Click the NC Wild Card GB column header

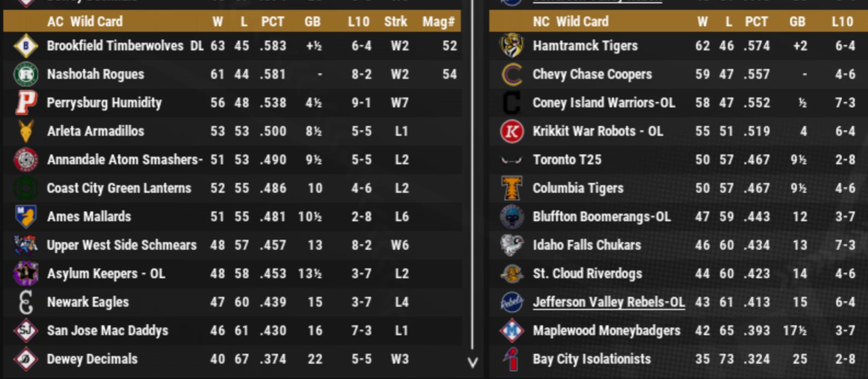click(x=797, y=22)
